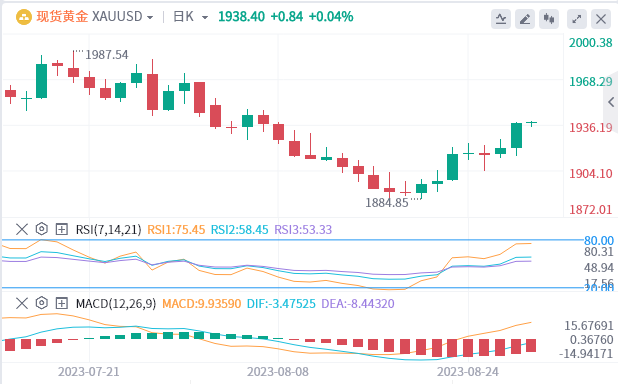This screenshot has height=384, width=618.
Task: Select the 2023-08-08 date marker
Action: pos(278,372)
